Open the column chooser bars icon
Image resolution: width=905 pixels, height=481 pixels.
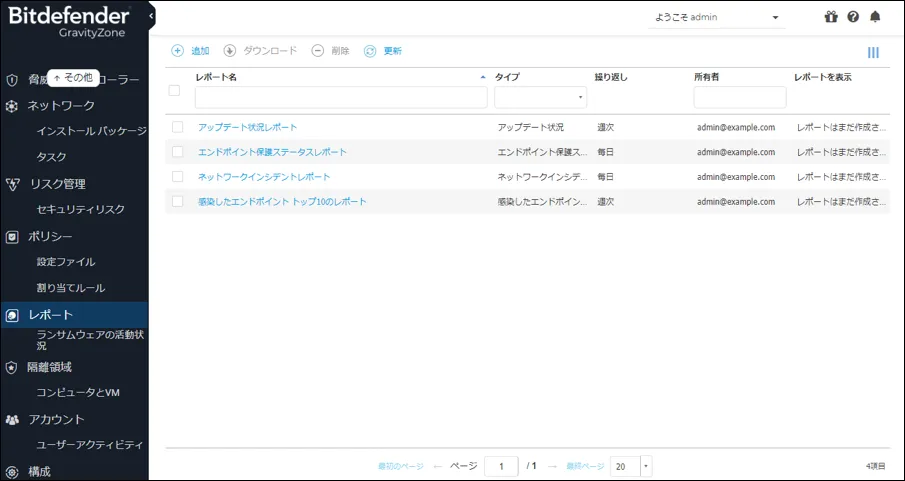(873, 53)
